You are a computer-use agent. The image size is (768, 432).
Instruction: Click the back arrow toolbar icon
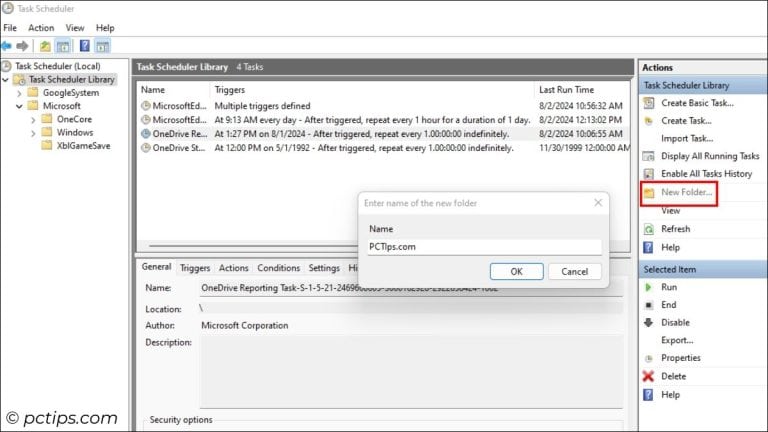pyautogui.click(x=7, y=46)
